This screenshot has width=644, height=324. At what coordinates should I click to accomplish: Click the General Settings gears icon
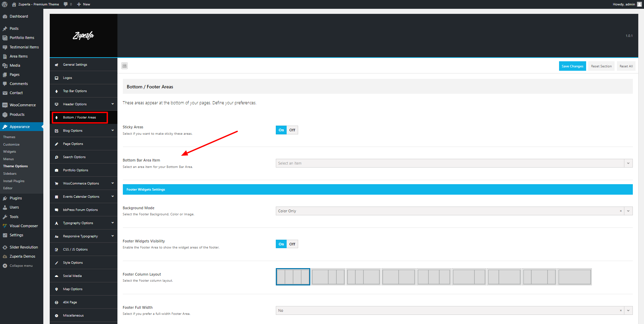point(57,65)
